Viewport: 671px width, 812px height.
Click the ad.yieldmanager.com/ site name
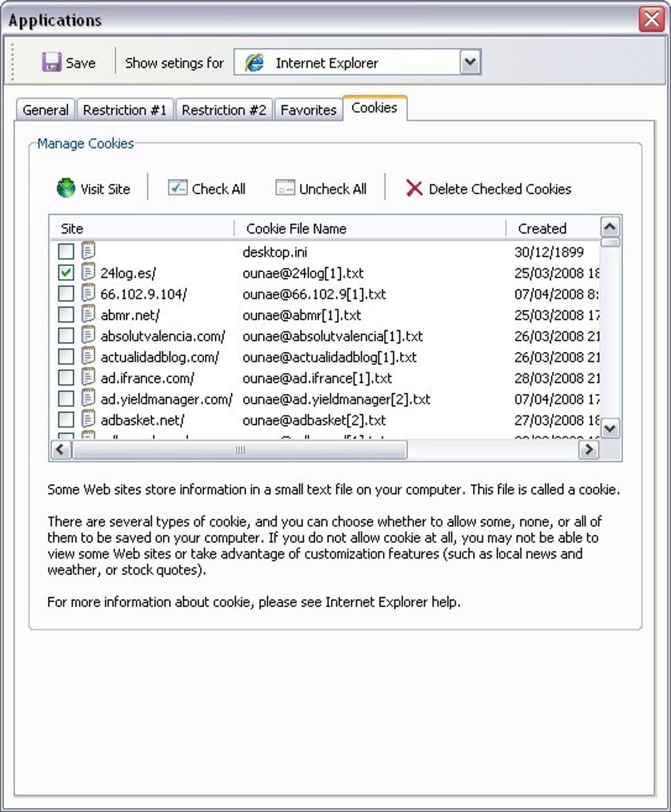pyautogui.click(x=166, y=399)
